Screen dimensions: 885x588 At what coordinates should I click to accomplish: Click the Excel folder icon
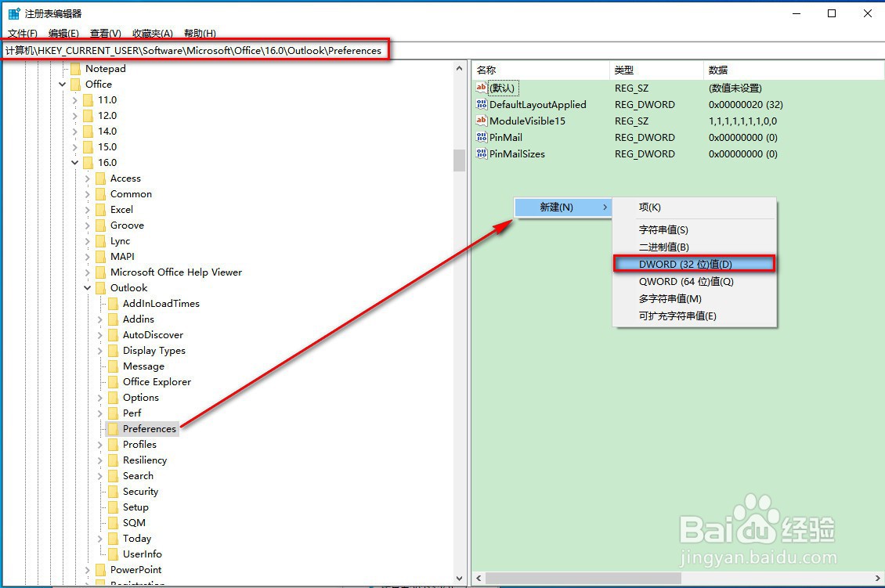point(100,210)
